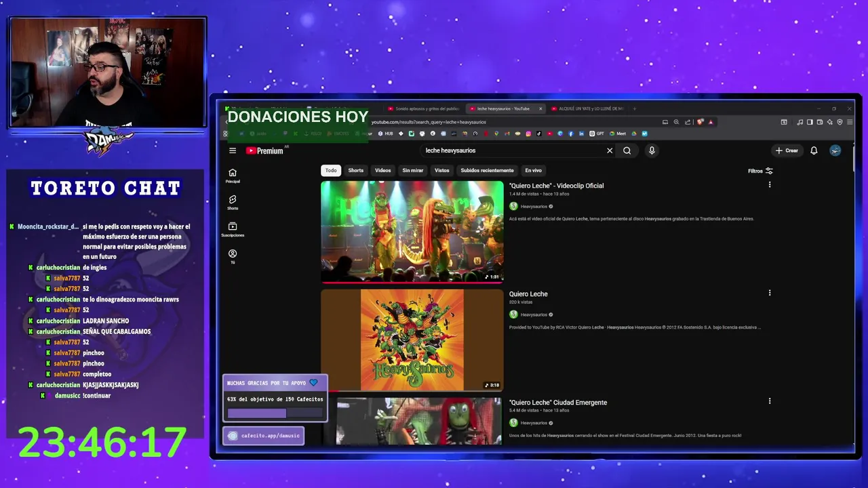
Task: Open cafecito.app/damusicc link
Action: pos(264,436)
